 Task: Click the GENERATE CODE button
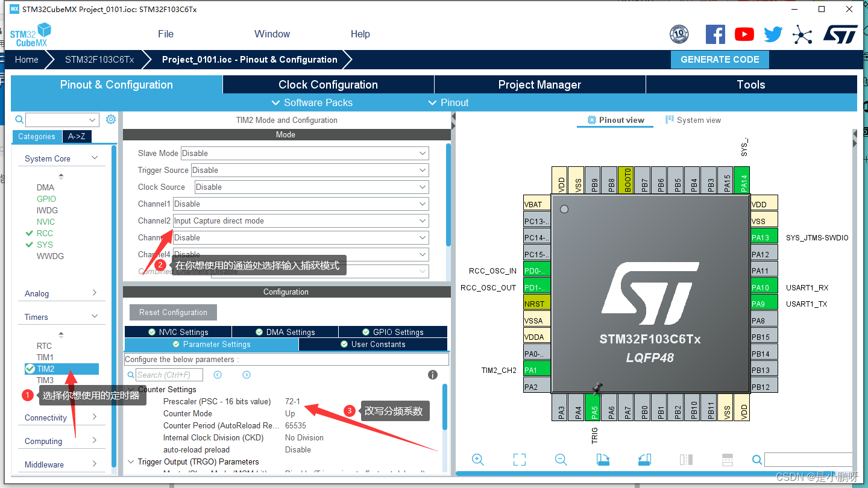click(720, 60)
